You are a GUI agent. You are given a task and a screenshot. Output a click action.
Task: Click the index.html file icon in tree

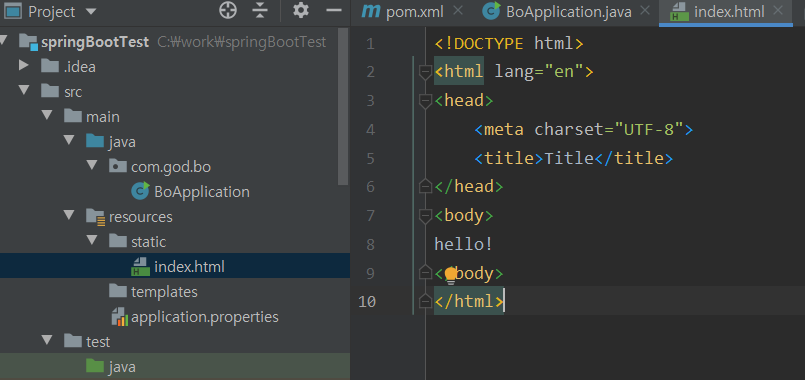(140, 267)
